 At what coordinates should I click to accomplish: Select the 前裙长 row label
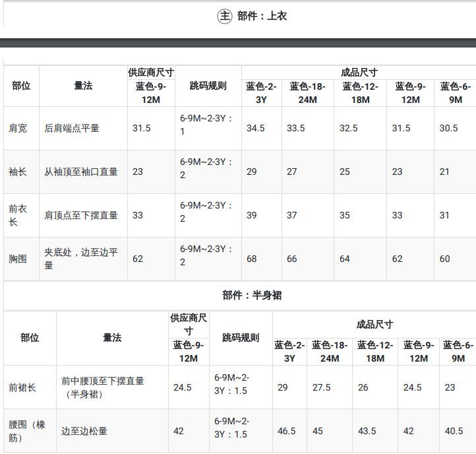point(22,387)
